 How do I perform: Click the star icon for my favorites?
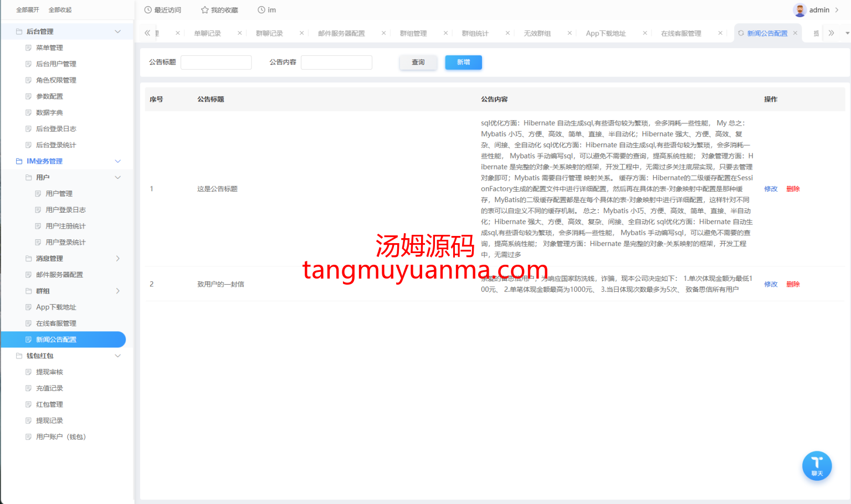204,10
